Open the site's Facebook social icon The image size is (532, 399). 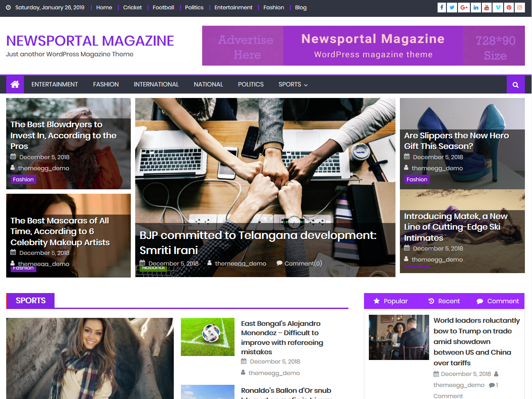click(442, 8)
